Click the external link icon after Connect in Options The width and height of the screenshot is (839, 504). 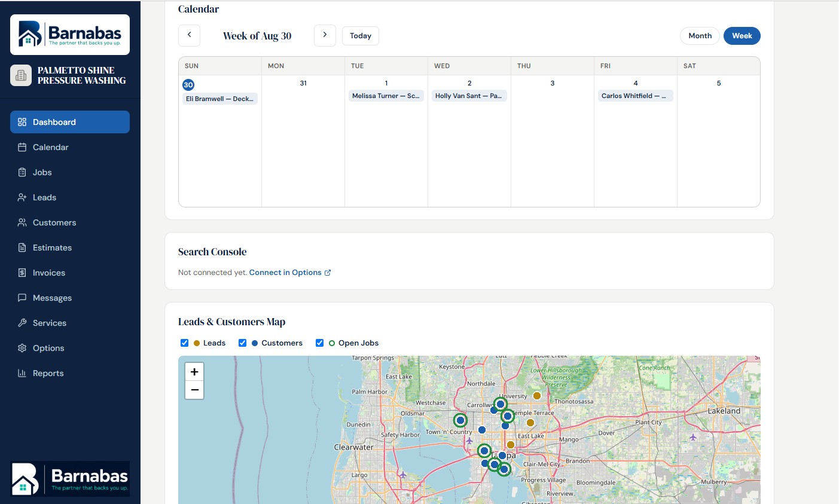point(328,273)
